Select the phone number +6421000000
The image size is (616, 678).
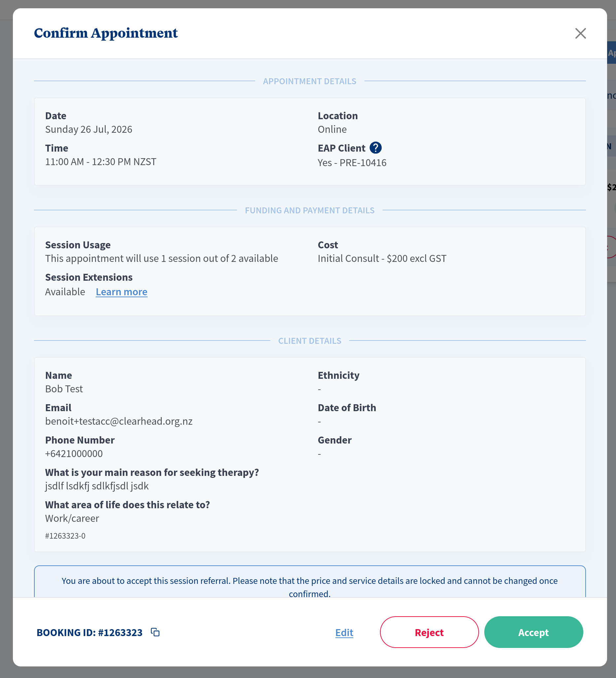point(74,453)
